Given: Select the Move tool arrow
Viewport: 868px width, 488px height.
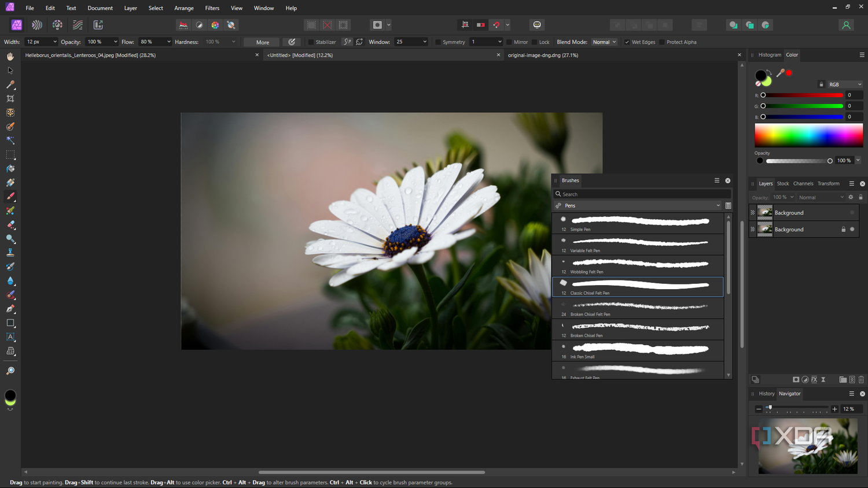Looking at the screenshot, I should tap(10, 71).
